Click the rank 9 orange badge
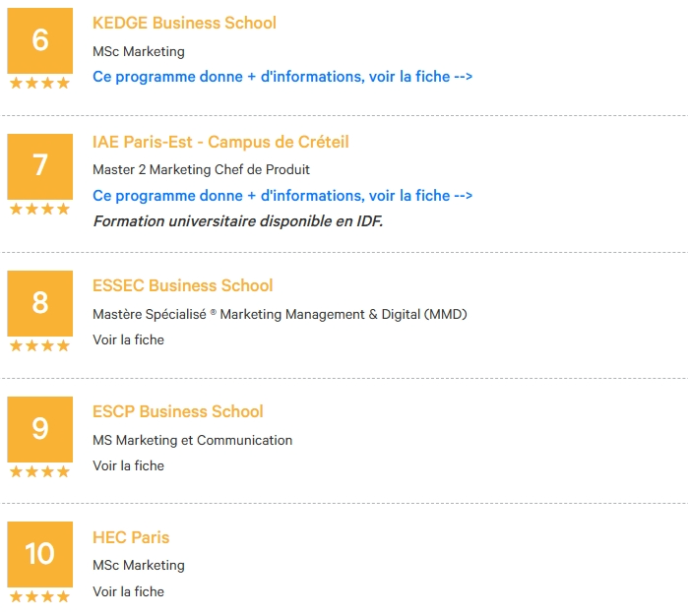 [40, 429]
